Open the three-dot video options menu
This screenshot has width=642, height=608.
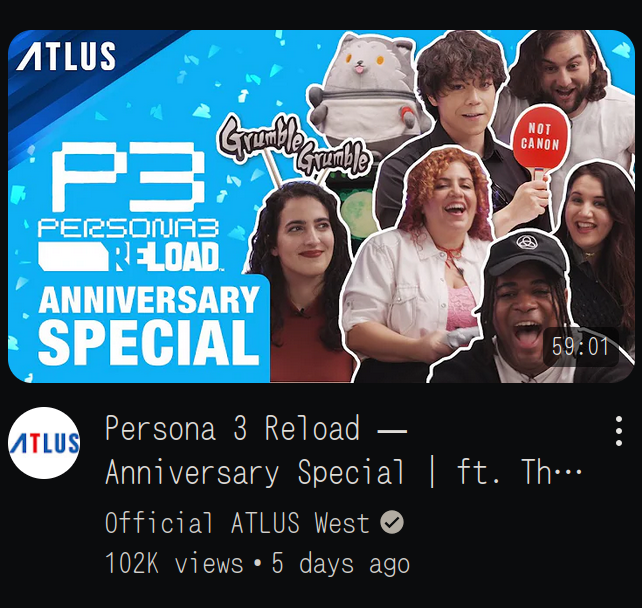point(619,431)
